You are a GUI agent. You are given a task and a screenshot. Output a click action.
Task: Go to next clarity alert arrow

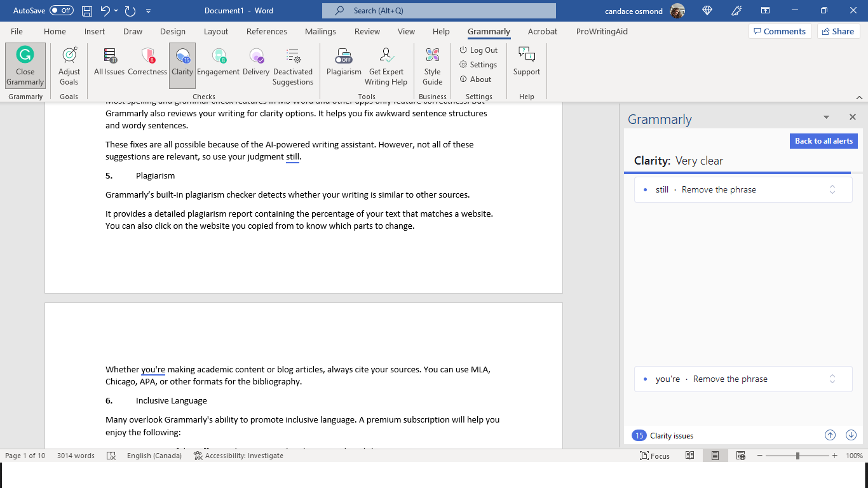(851, 435)
